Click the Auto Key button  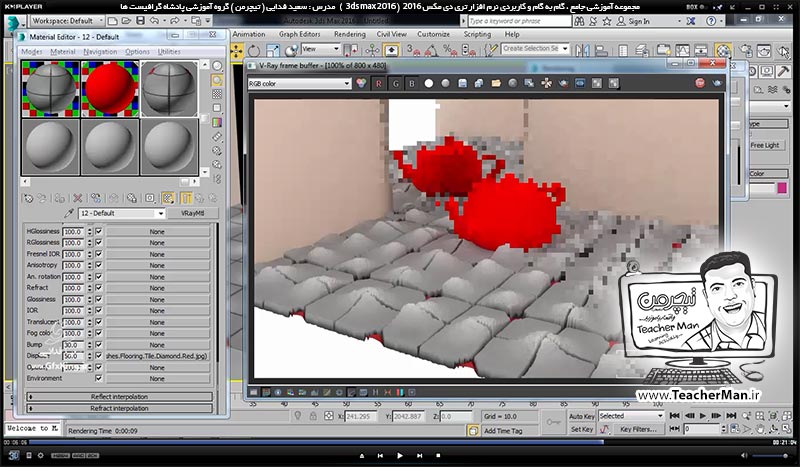[x=582, y=416]
